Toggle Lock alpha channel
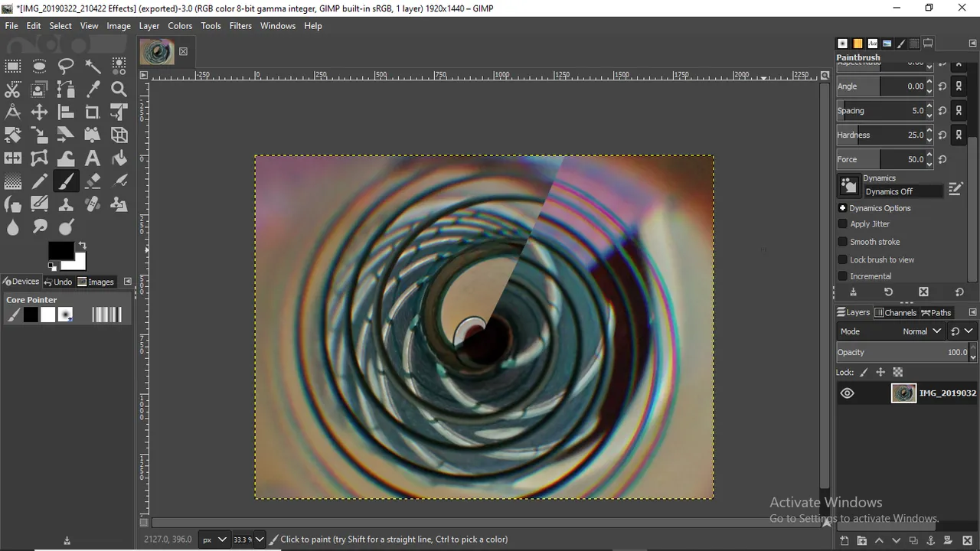 pos(898,373)
